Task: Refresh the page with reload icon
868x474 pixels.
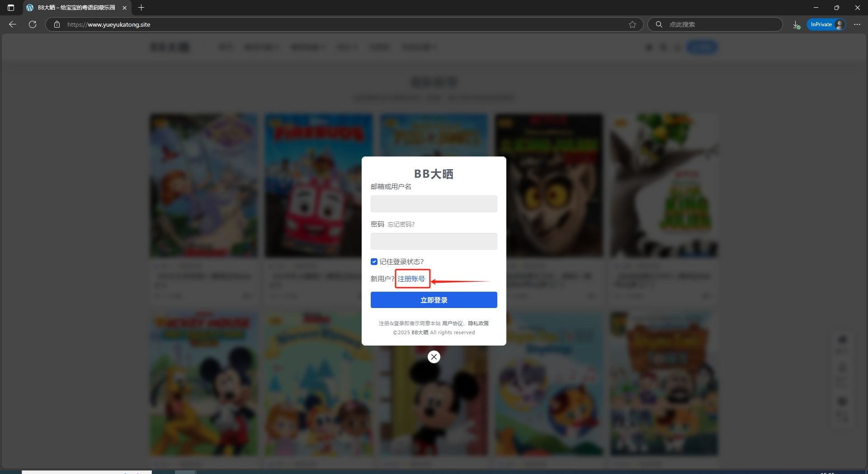Action: point(33,24)
